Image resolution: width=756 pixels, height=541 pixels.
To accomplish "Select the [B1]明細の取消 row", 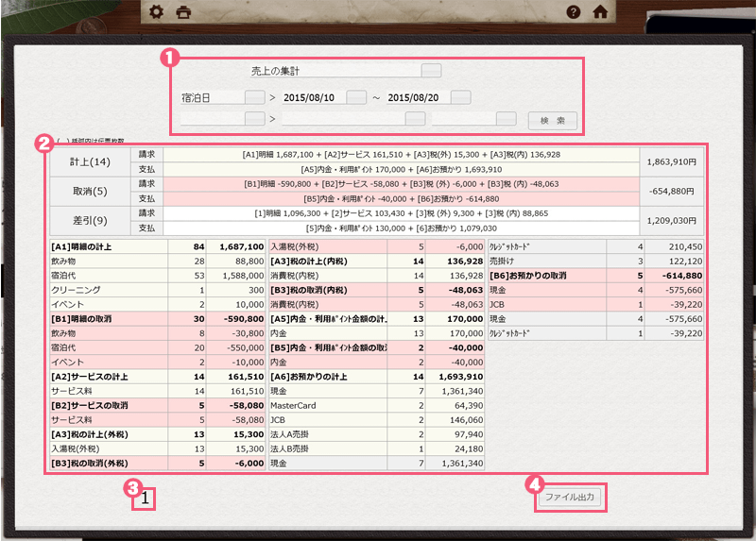I will (x=157, y=319).
